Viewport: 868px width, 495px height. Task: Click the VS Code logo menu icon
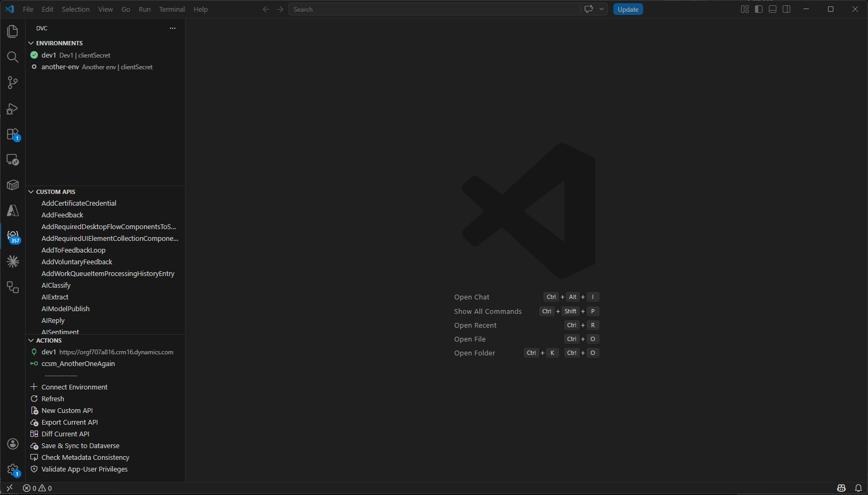(10, 9)
